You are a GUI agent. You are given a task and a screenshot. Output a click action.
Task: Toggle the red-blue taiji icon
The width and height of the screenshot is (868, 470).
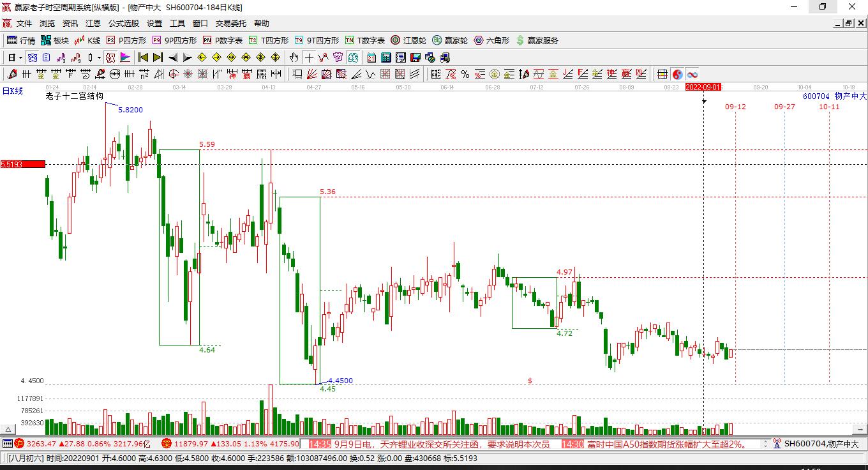click(x=678, y=74)
